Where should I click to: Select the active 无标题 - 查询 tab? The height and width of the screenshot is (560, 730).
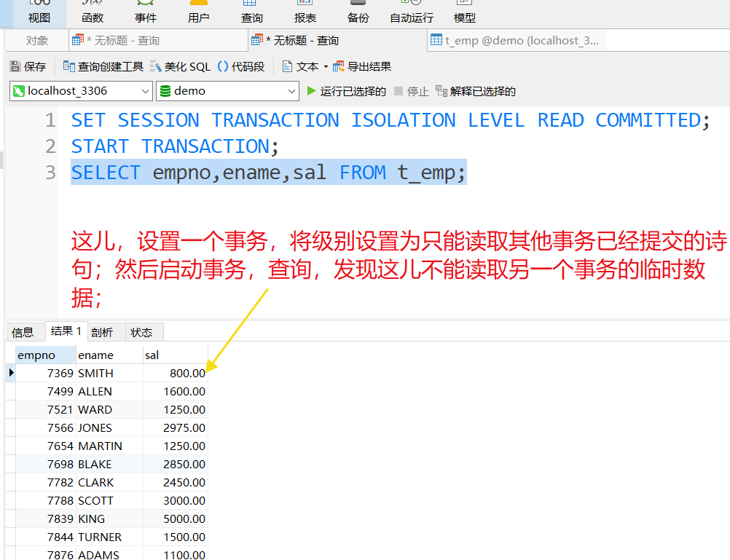coord(337,41)
